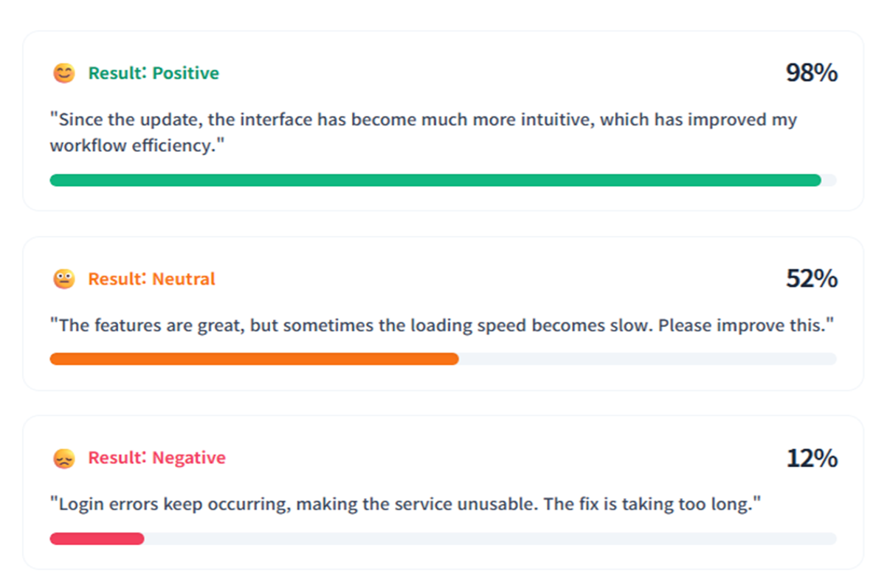Click the sad face emoji icon
The height and width of the screenshot is (588, 893).
(64, 458)
